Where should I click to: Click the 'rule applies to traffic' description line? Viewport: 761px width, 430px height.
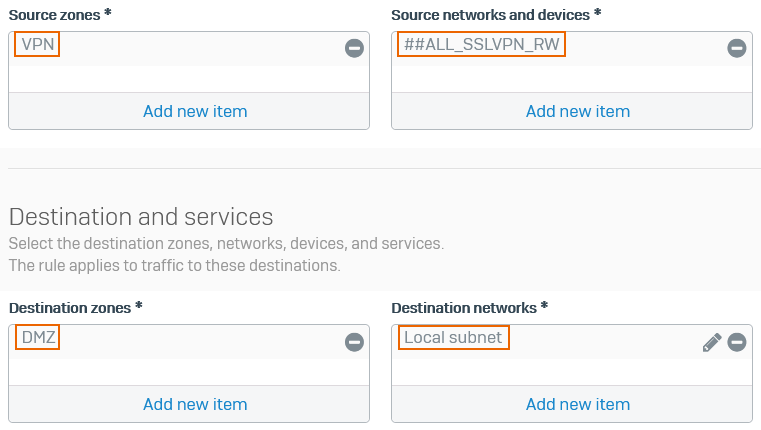175,265
